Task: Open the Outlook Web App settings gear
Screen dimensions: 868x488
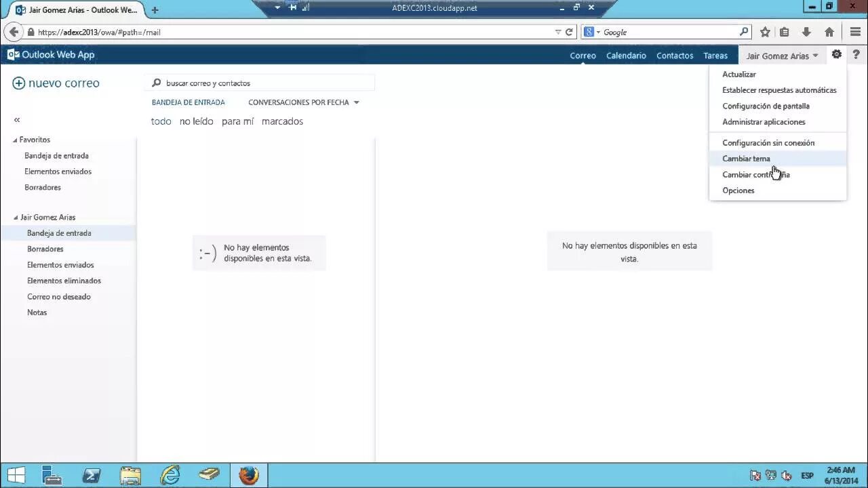Action: pyautogui.click(x=836, y=55)
